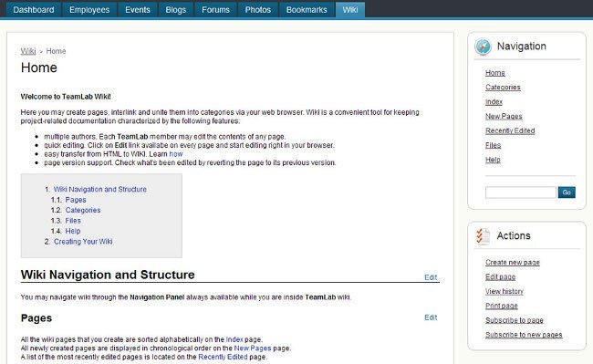The width and height of the screenshot is (593, 364).
Task: Open Index in Navigation panel
Action: [494, 101]
